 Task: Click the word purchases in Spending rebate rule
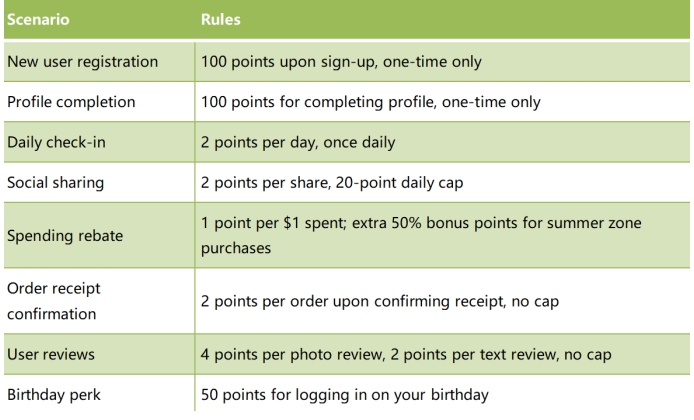pyautogui.click(x=235, y=248)
